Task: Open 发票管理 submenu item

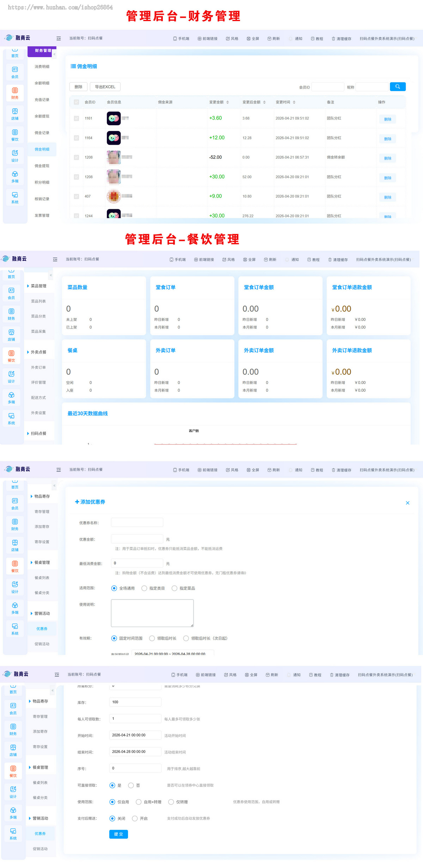Action: click(42, 216)
